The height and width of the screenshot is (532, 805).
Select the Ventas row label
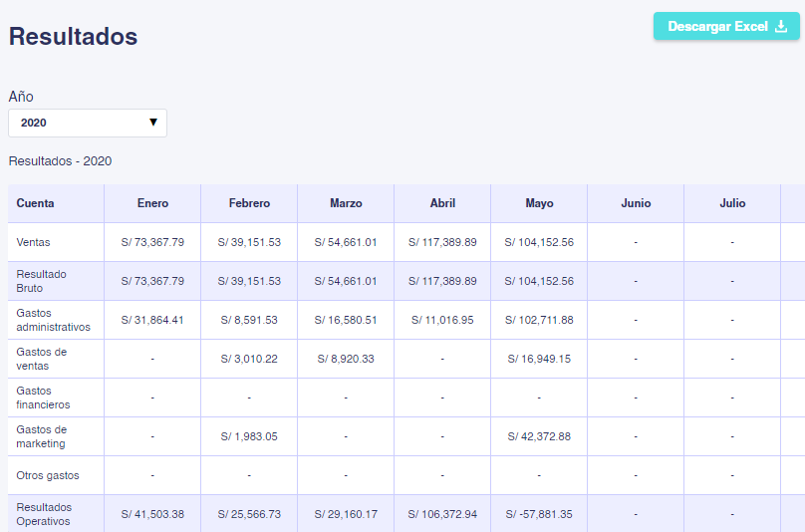pos(33,242)
